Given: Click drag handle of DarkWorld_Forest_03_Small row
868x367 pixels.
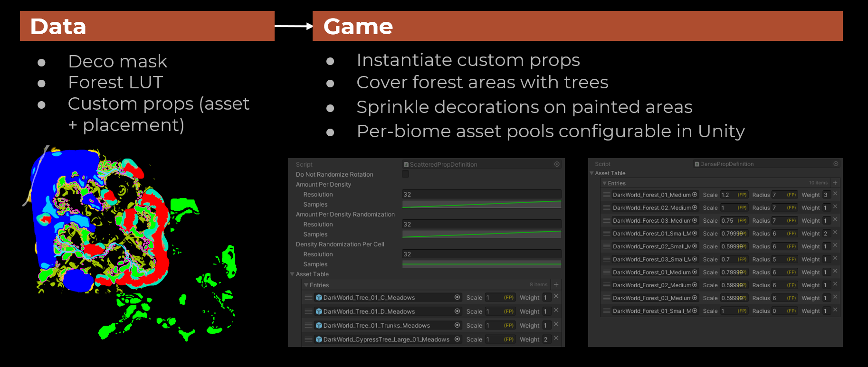Looking at the screenshot, I should [x=606, y=260].
